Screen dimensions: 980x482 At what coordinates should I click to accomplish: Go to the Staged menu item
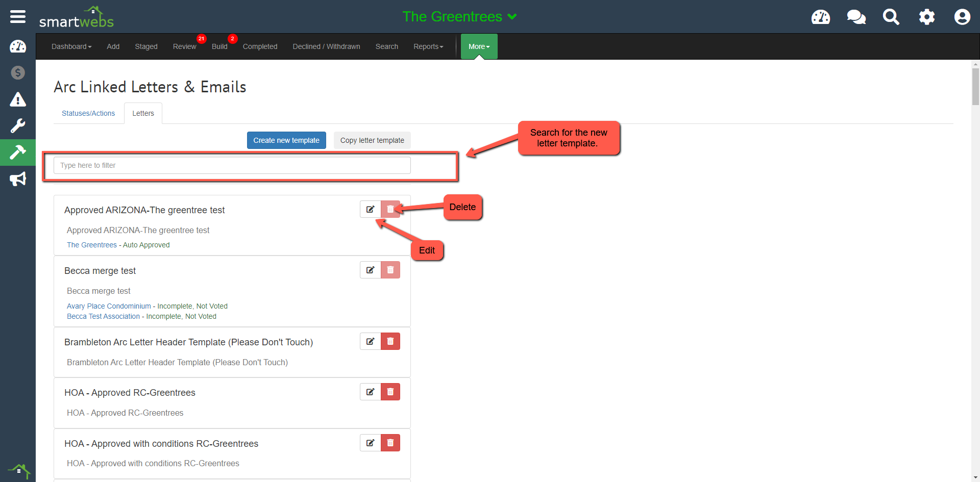(x=146, y=46)
